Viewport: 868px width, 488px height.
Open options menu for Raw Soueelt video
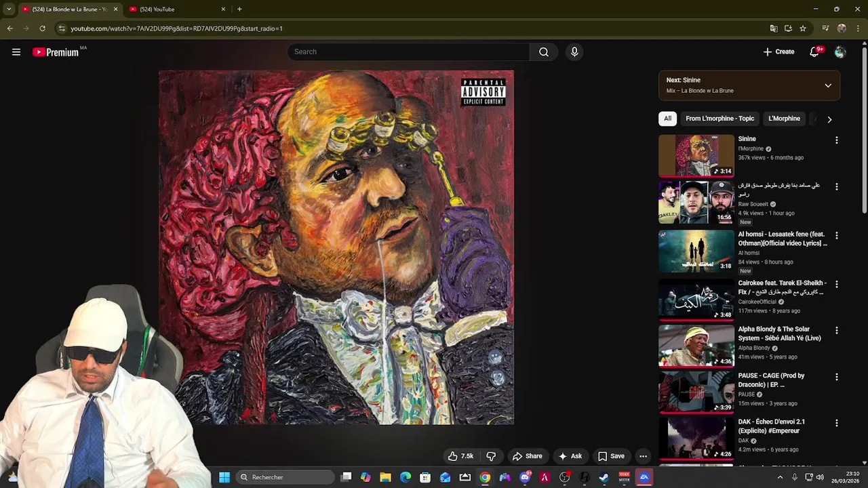click(836, 186)
